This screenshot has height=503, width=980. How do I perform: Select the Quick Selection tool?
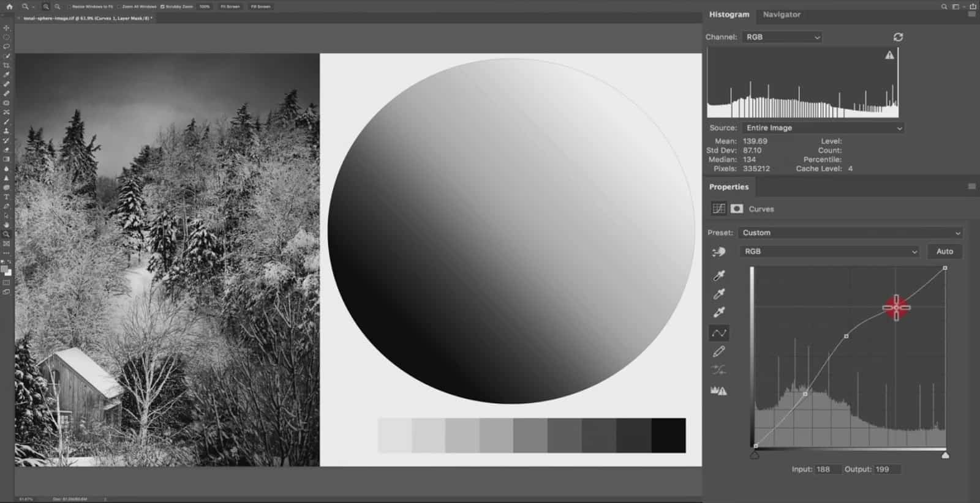(x=7, y=56)
